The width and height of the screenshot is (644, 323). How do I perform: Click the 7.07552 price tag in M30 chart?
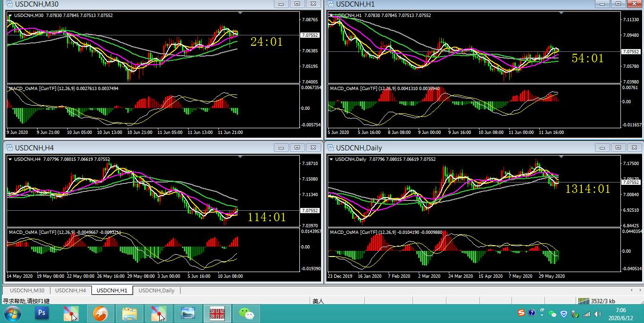pos(310,35)
